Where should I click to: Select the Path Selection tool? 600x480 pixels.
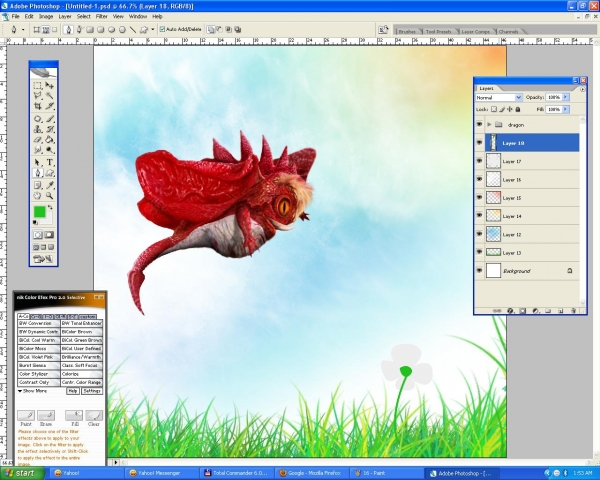38,162
